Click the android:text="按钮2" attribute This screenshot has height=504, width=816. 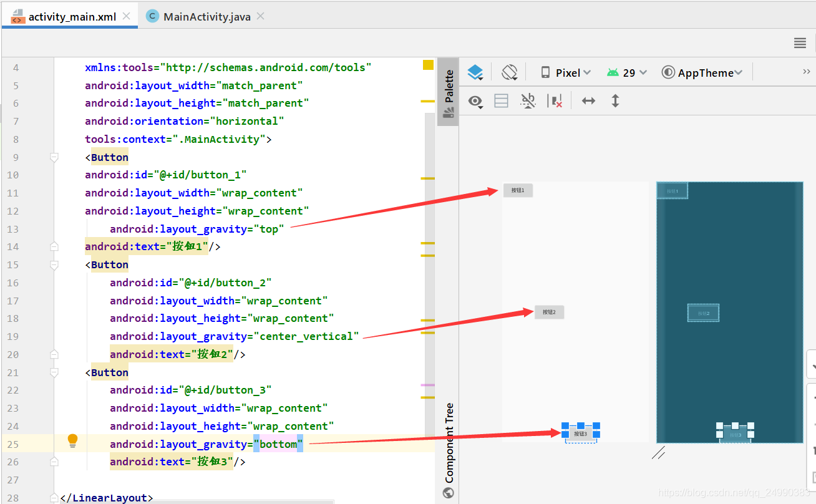coord(172,354)
